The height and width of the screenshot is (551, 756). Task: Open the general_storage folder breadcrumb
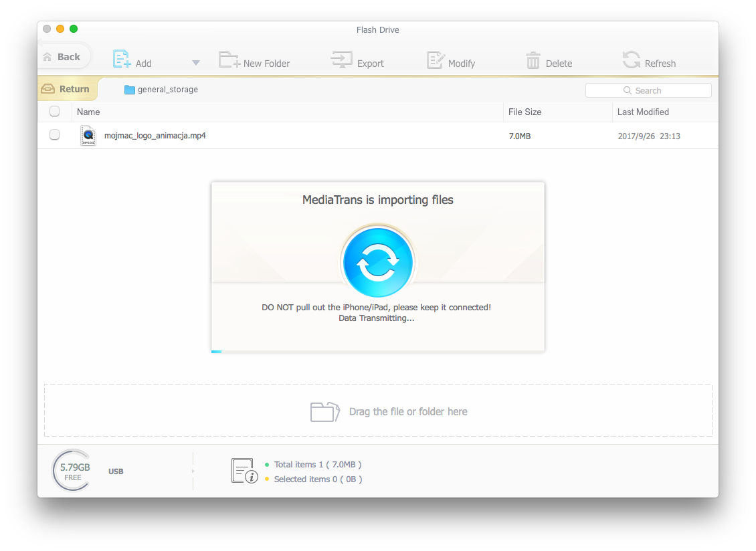tap(161, 90)
